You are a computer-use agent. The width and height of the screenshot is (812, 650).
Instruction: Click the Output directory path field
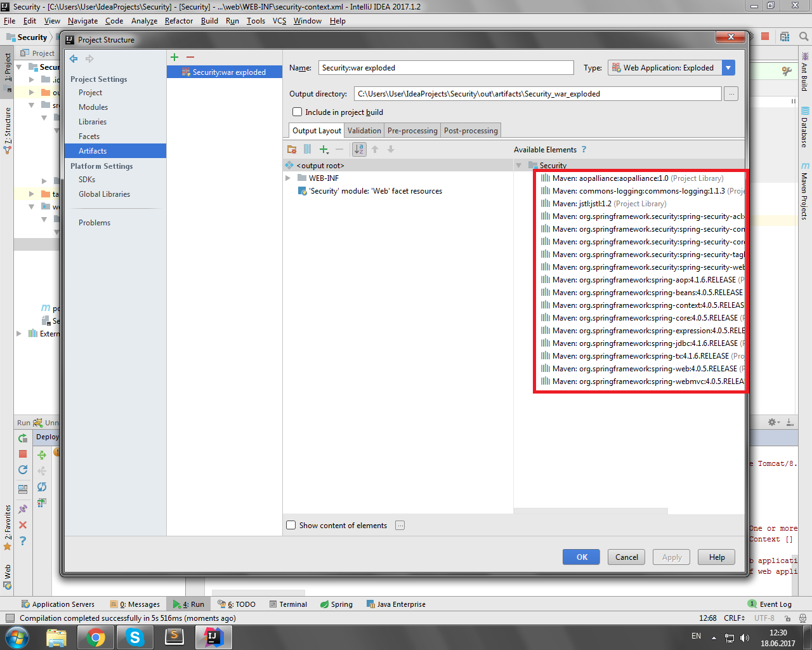coord(539,94)
